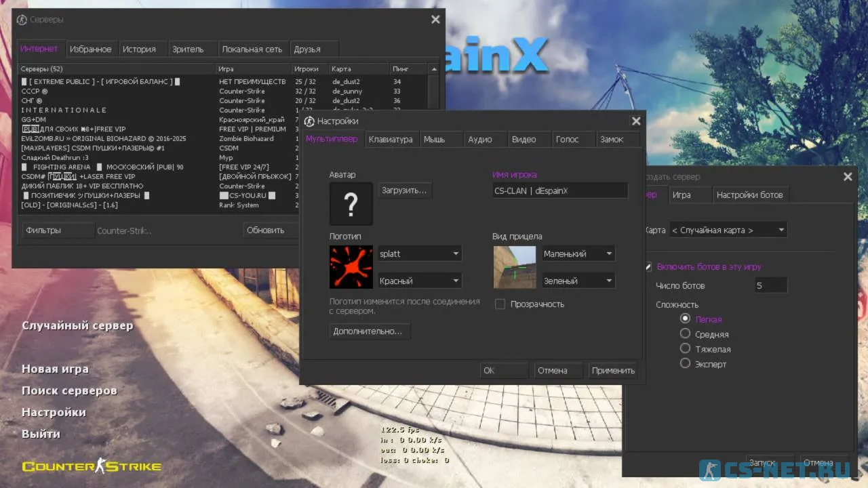This screenshot has width=868, height=488.
Task: Click OK in the settings window
Action: tap(504, 370)
